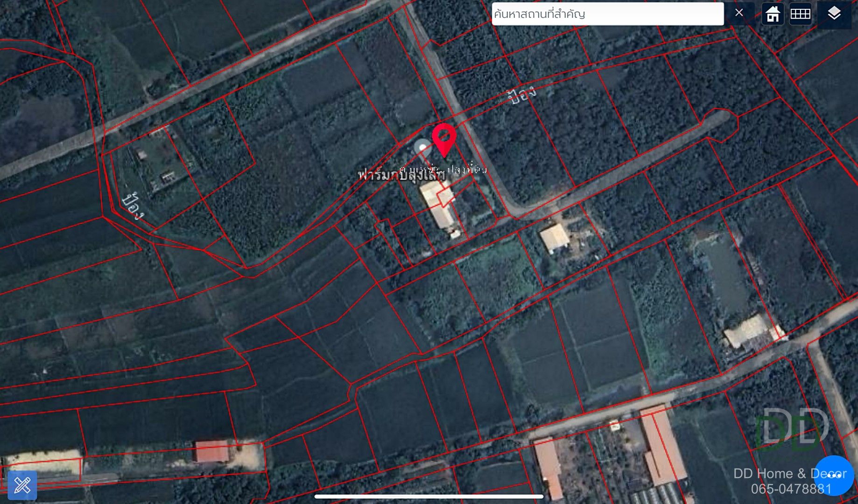Select the red-roof building at bottom left
The height and width of the screenshot is (504, 858).
[x=211, y=451]
